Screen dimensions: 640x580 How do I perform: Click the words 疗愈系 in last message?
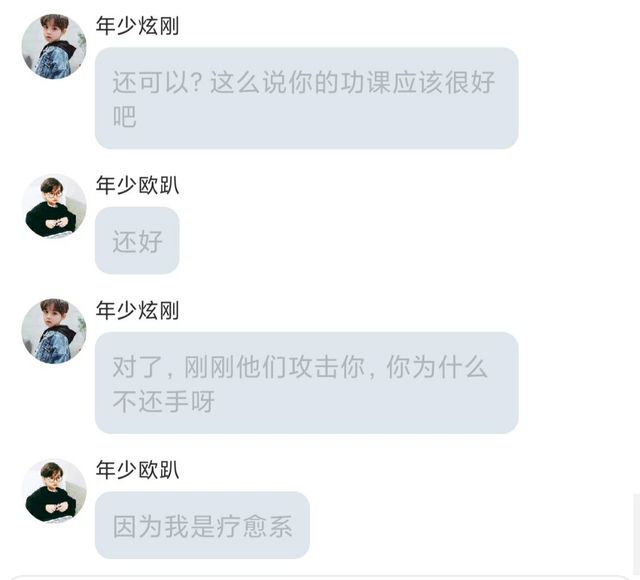254,527
